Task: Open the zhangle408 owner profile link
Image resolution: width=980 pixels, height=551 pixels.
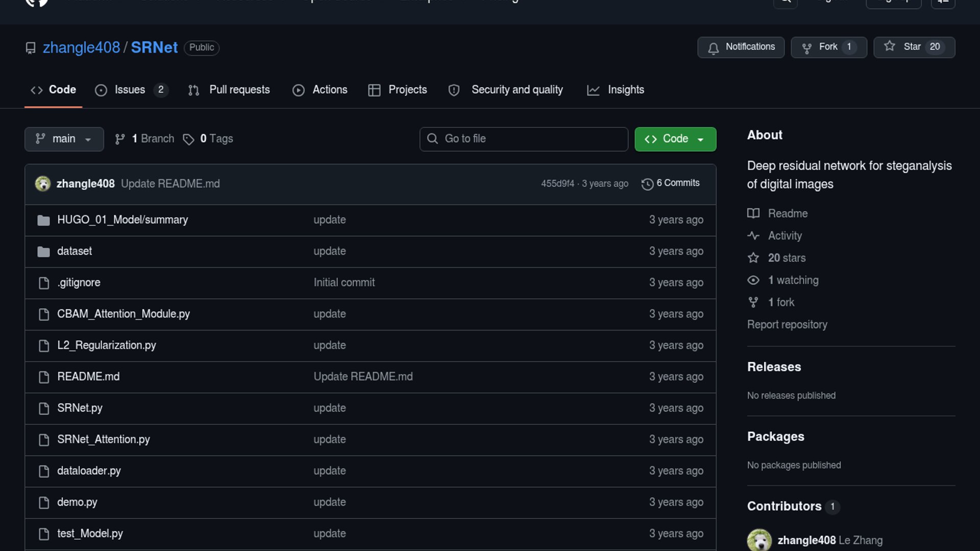Action: (x=81, y=47)
